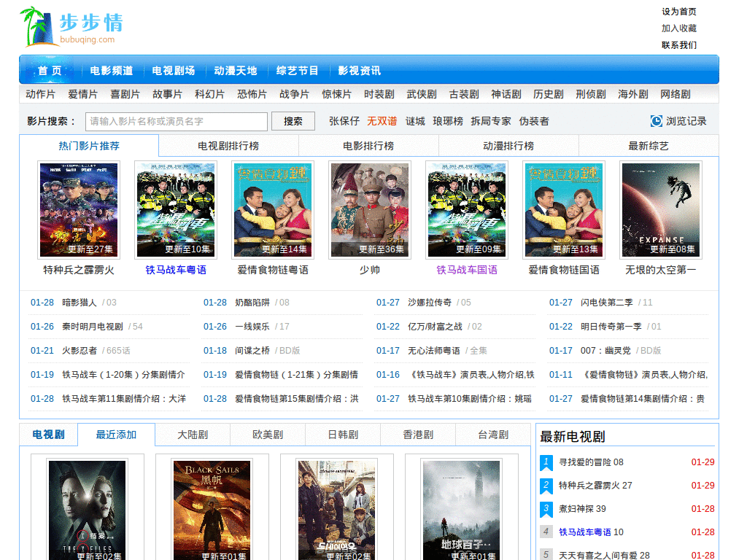Screen dimensions: 747x560
Task: Open the 首页 navigation item
Action: (50, 71)
